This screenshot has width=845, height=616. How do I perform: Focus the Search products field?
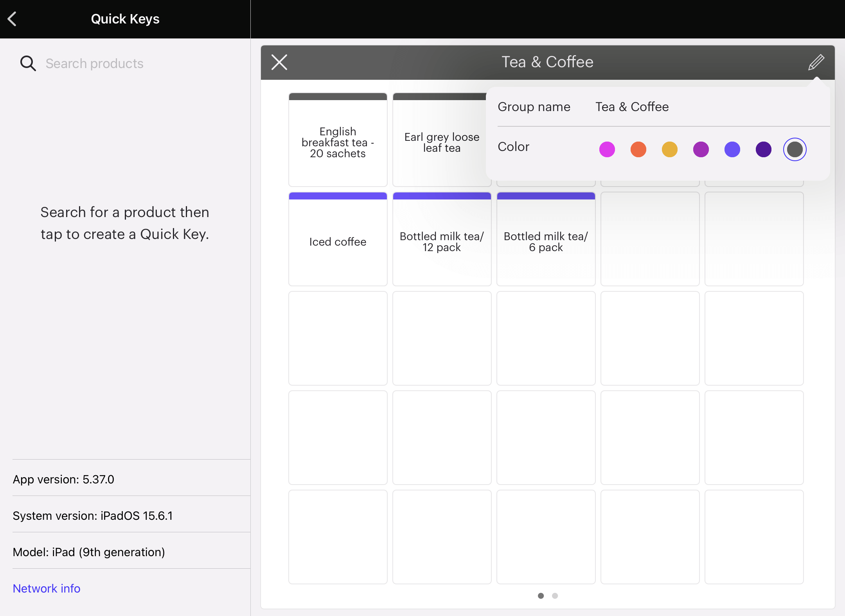[117, 63]
